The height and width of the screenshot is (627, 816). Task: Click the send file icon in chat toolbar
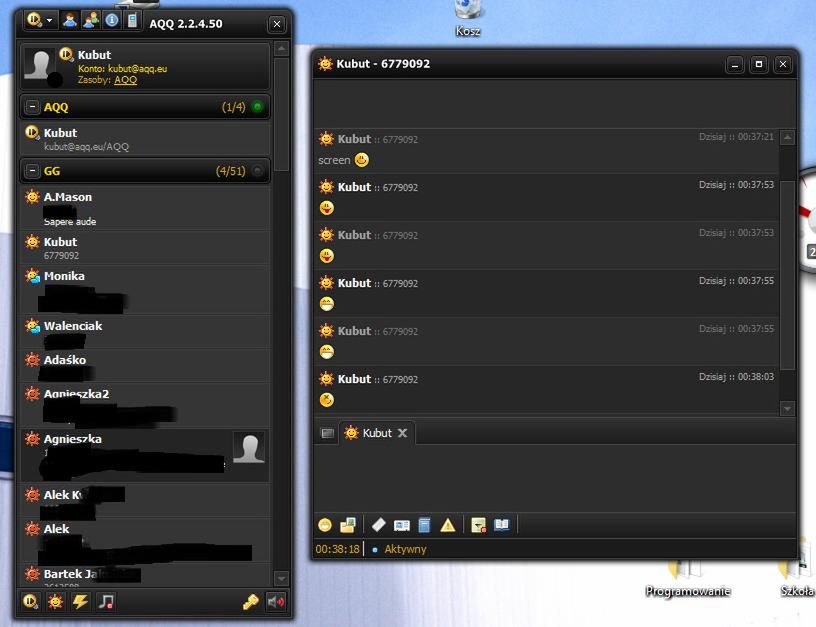pyautogui.click(x=348, y=525)
